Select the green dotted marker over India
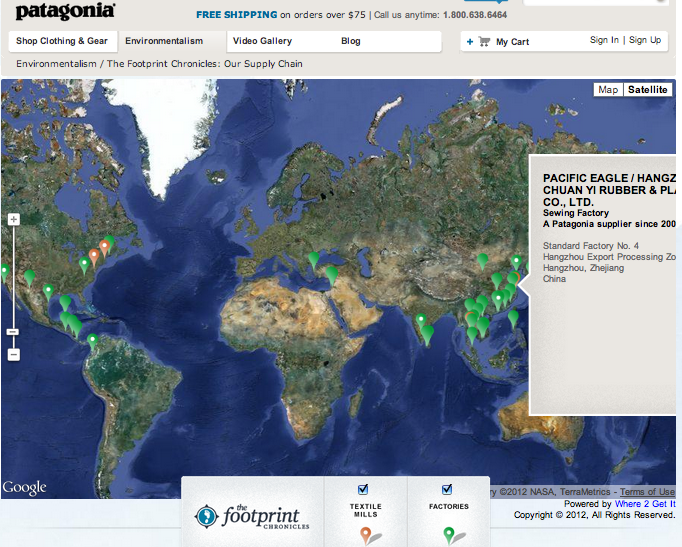682x547 pixels. [x=421, y=321]
